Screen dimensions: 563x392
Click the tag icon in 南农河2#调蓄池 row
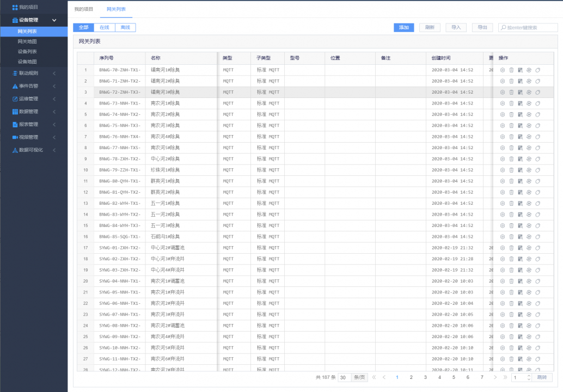[x=538, y=326]
